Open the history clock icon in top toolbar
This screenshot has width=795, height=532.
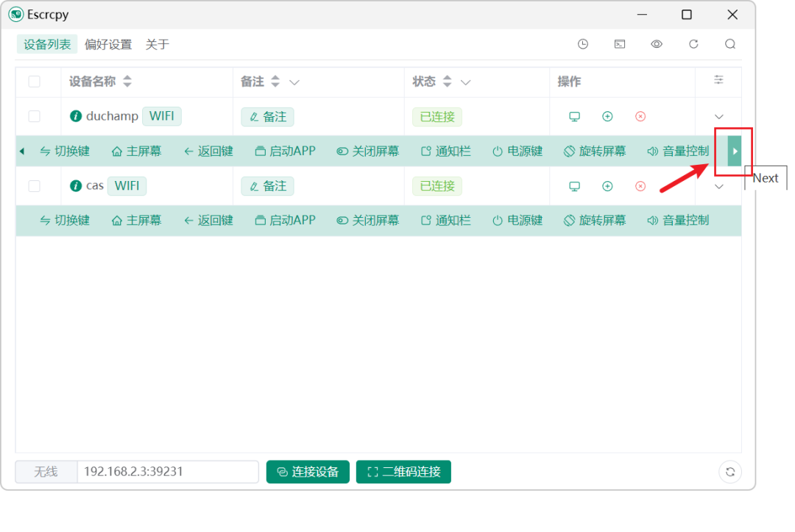click(x=582, y=44)
